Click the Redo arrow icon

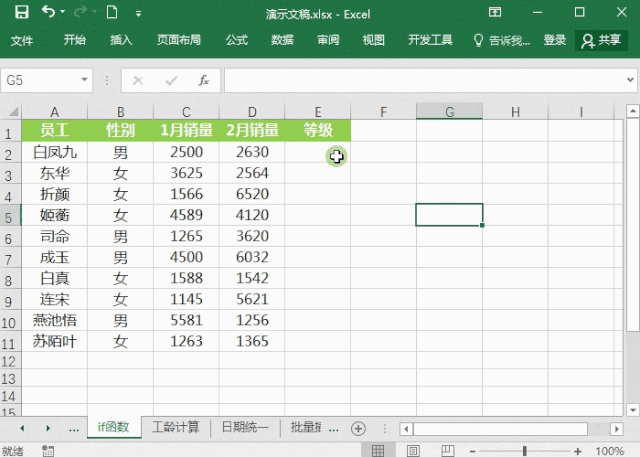[x=80, y=13]
